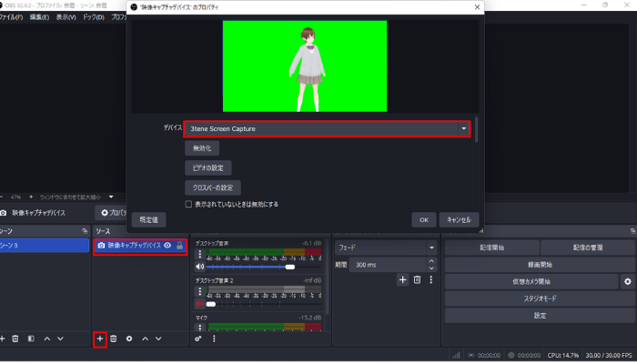
Task: Pop out Controls dock icon
Action: pyautogui.click(x=632, y=231)
